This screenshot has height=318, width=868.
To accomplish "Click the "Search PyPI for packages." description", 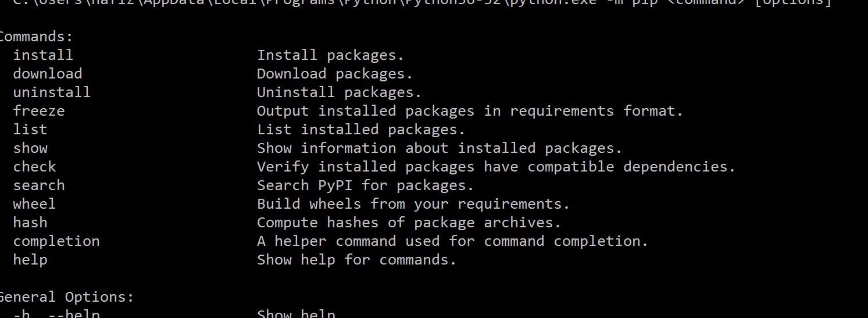I will pos(365,185).
